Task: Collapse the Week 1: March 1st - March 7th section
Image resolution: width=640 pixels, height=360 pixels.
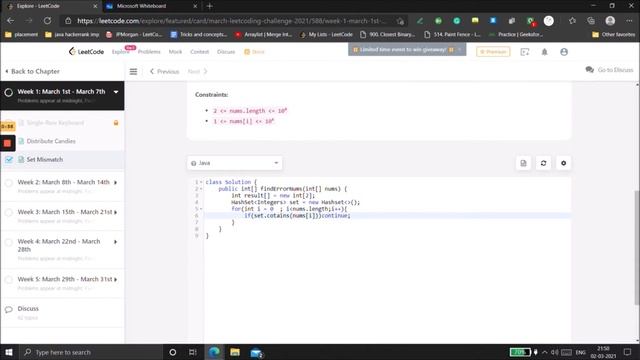Action: pos(116,92)
